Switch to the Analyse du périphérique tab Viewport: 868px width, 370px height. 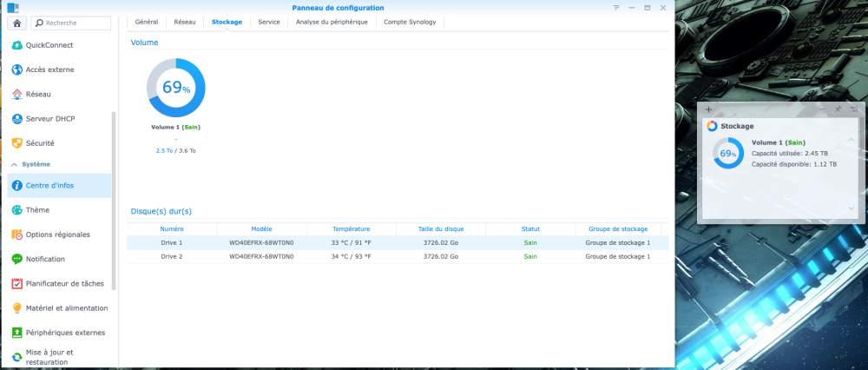(331, 21)
